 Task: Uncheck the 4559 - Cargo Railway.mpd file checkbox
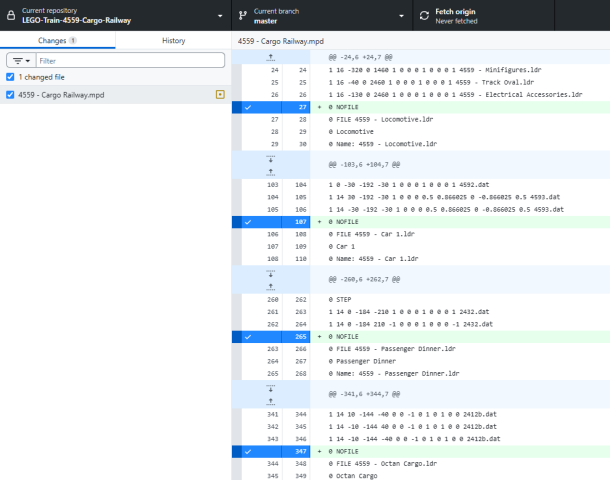10,95
